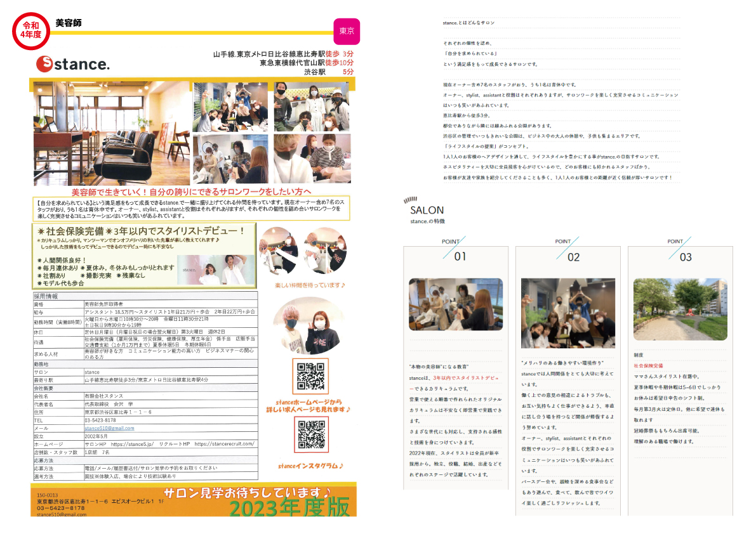This screenshot has height=534, width=756.
Task: Select the 美容師 heading at the top
Action: click(x=69, y=23)
